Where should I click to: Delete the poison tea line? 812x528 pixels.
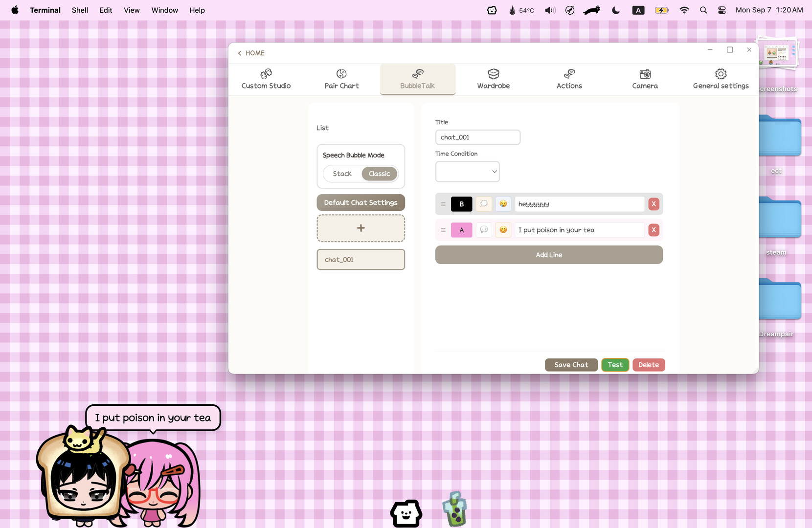tap(654, 230)
